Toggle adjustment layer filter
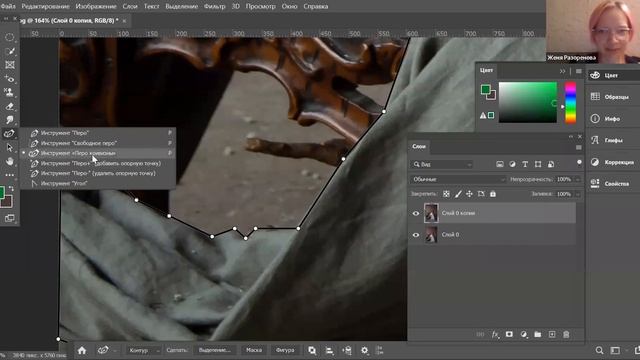 (x=512, y=164)
